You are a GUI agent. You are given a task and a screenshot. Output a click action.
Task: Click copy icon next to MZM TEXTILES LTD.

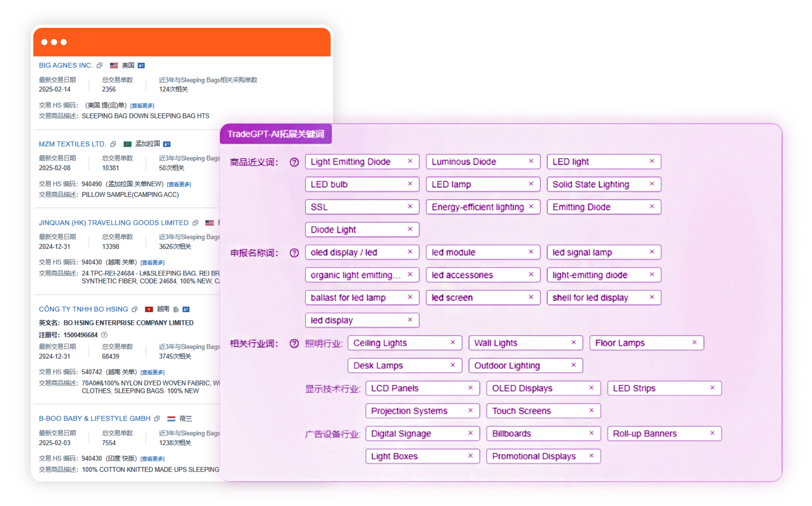(113, 144)
